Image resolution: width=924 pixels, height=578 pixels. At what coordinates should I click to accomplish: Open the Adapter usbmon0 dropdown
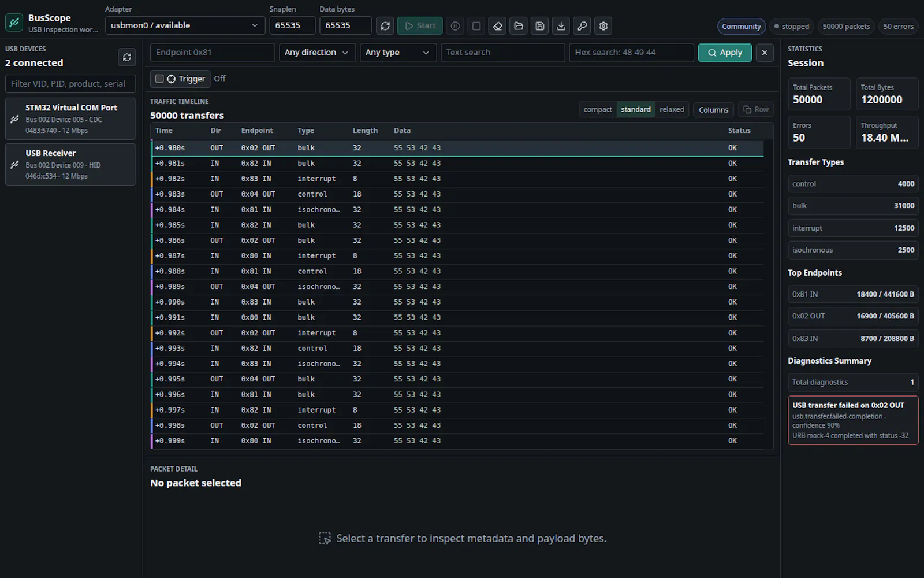click(x=185, y=25)
